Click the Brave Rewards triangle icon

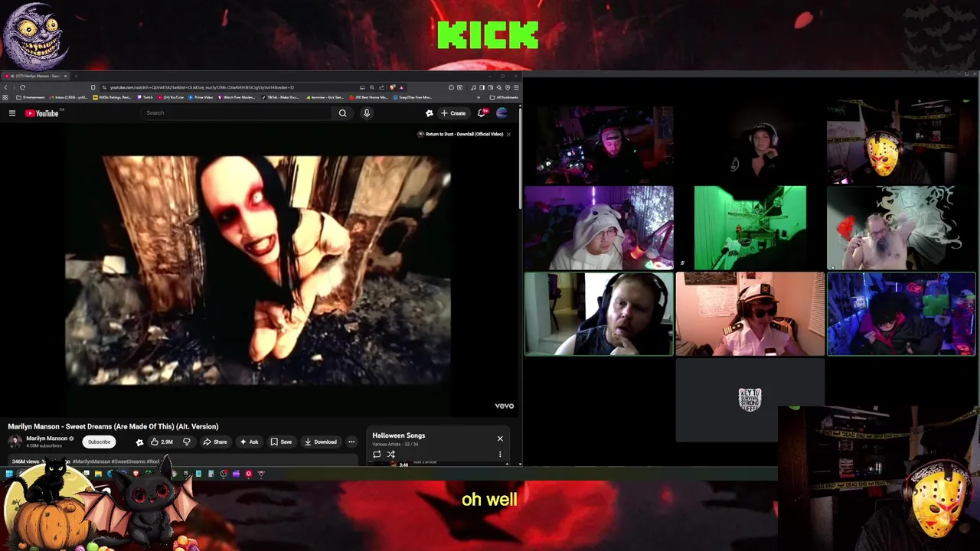(x=400, y=87)
